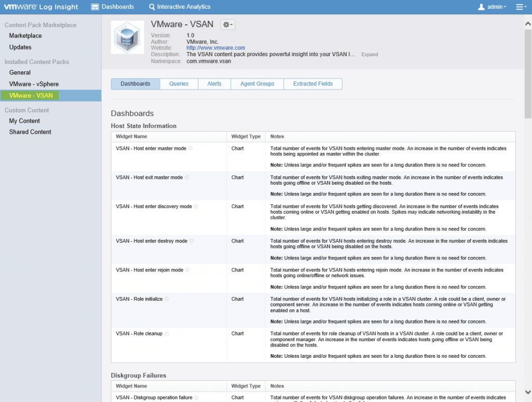Select the Dashboards tab
This screenshot has height=402, width=532.
136,84
